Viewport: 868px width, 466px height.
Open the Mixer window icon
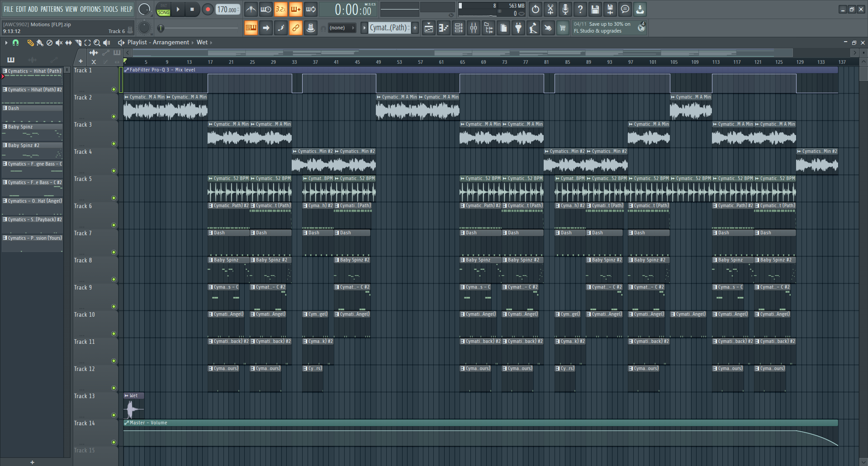tap(474, 28)
